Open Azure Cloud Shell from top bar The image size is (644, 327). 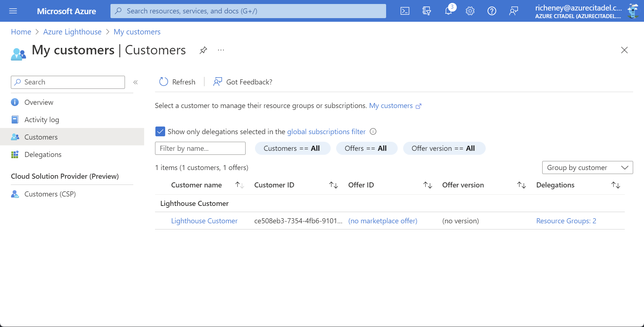(405, 11)
